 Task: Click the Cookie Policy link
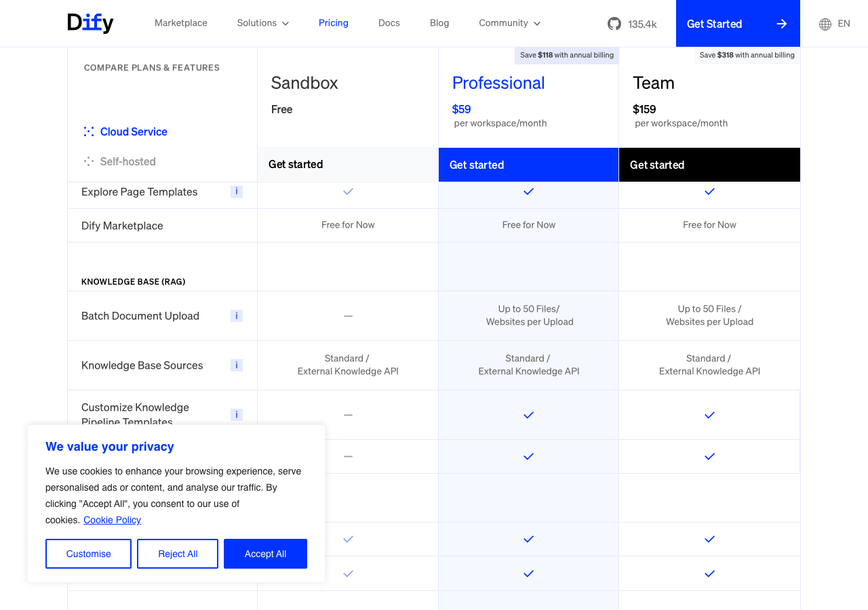coord(112,520)
